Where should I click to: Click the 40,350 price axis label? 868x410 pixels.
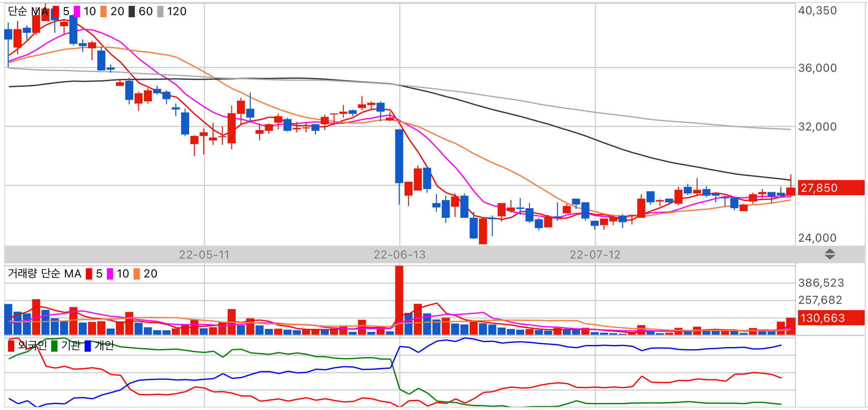click(817, 10)
